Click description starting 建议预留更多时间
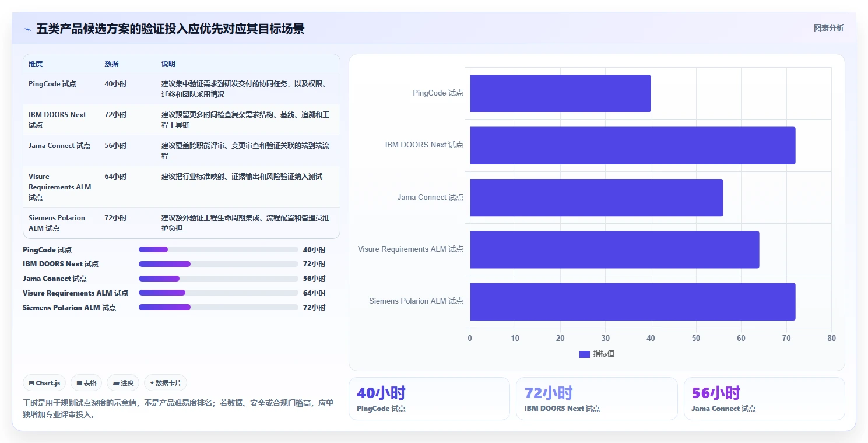Viewport: 868px width, 443px height. coord(245,120)
